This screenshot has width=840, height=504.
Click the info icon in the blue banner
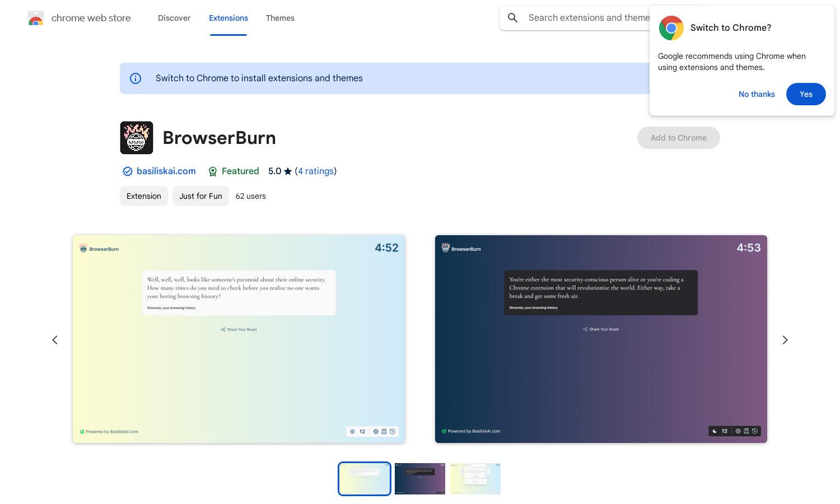click(x=136, y=78)
